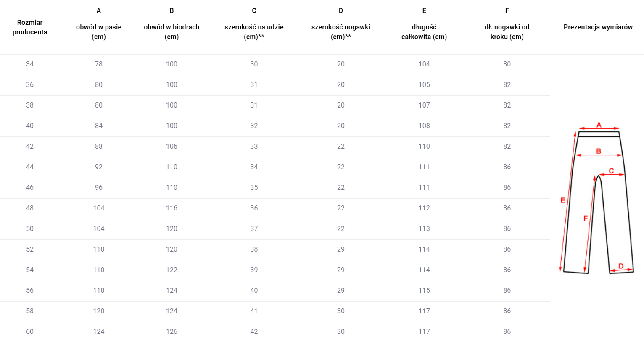Select the 'długość całkowita (cm)' header
The width and height of the screenshot is (644, 341).
pyautogui.click(x=424, y=32)
